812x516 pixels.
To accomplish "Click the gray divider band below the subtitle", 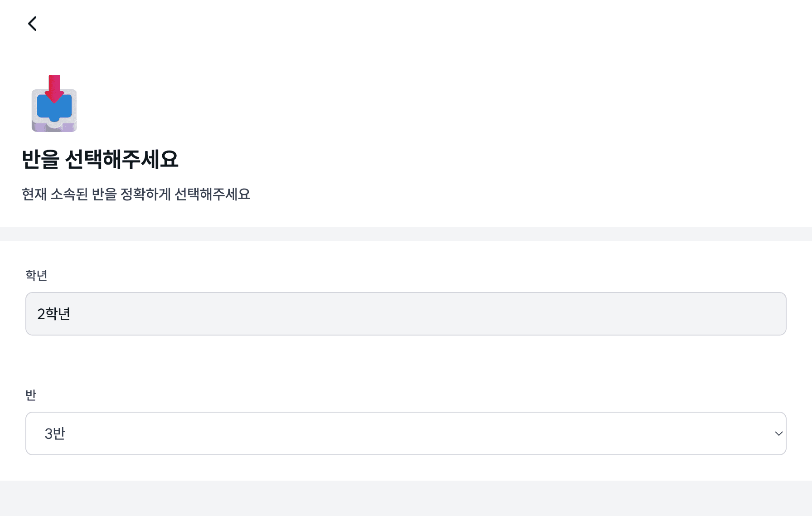I will tap(406, 234).
